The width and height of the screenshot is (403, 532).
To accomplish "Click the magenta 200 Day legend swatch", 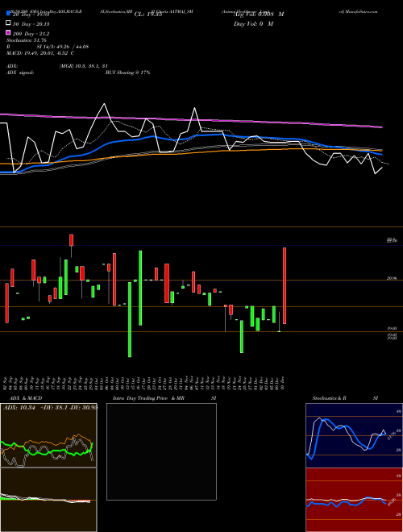I will pyautogui.click(x=8, y=32).
